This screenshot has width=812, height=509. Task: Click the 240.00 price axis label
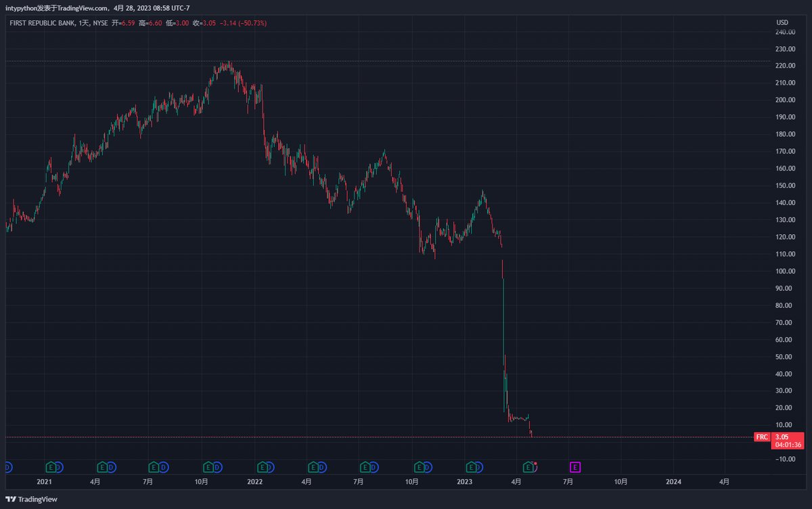point(785,32)
